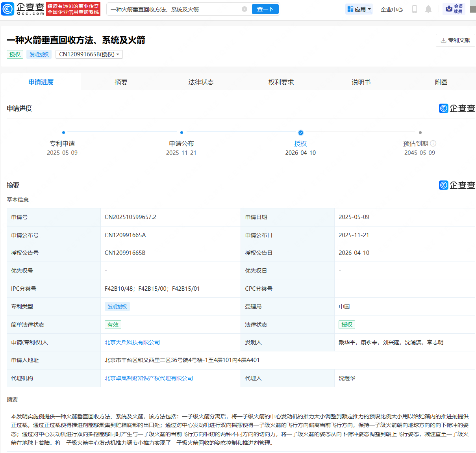Click the 授权 timeline checkmark marker

click(301, 133)
